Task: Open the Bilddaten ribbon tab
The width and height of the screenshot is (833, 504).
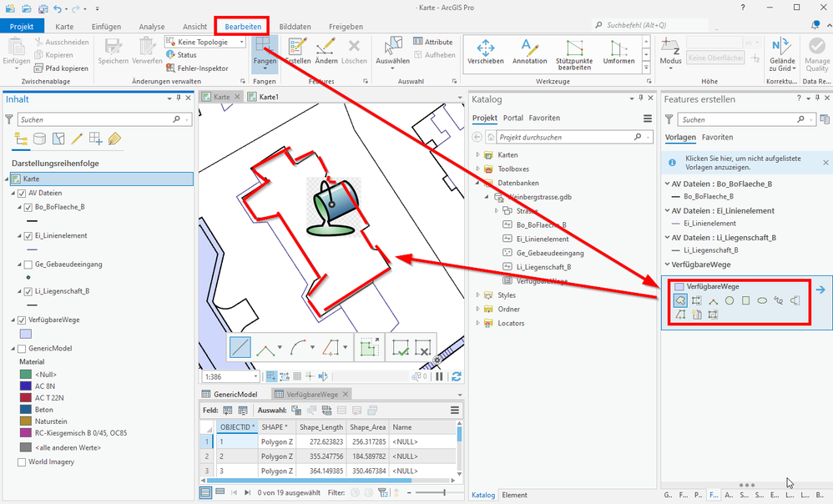Action: (295, 27)
